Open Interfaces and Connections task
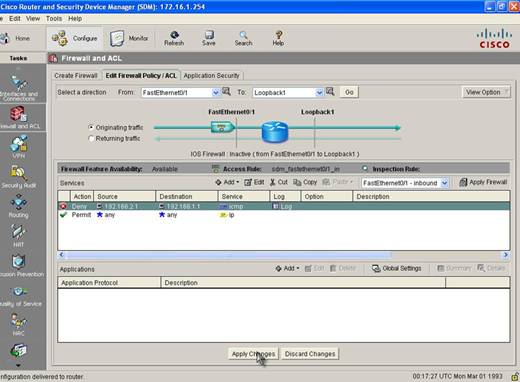The height and width of the screenshot is (382, 520). [x=19, y=88]
